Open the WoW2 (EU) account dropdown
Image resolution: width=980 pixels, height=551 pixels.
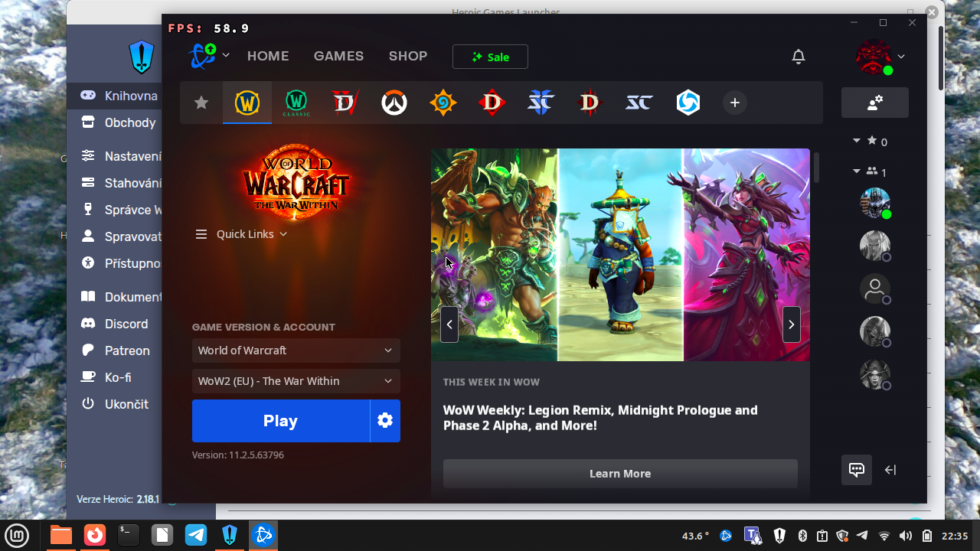coord(296,381)
